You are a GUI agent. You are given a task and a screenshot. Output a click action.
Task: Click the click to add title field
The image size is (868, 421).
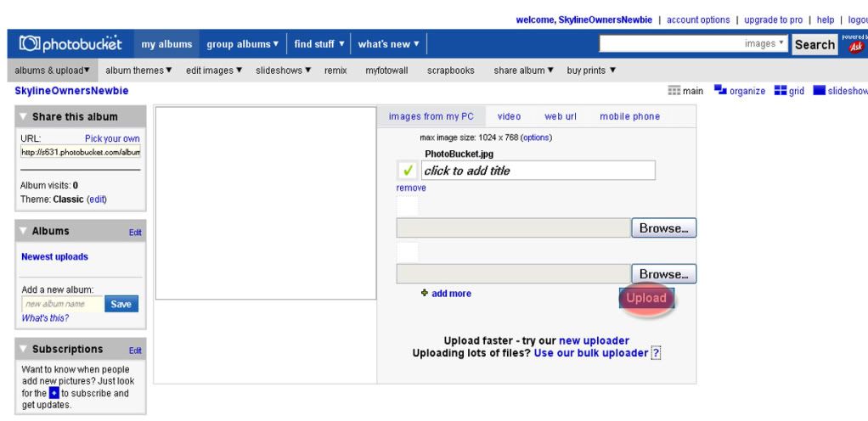point(538,171)
